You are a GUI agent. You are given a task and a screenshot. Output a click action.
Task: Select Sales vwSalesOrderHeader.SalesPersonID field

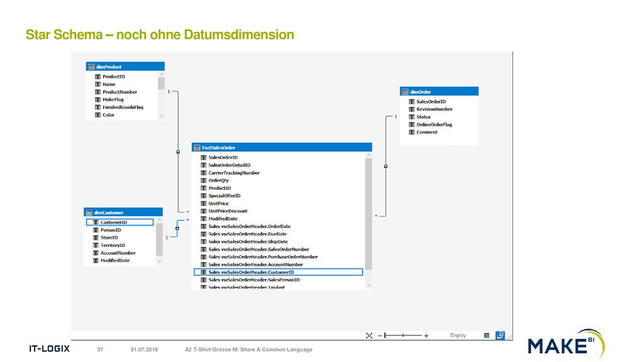[x=254, y=280]
